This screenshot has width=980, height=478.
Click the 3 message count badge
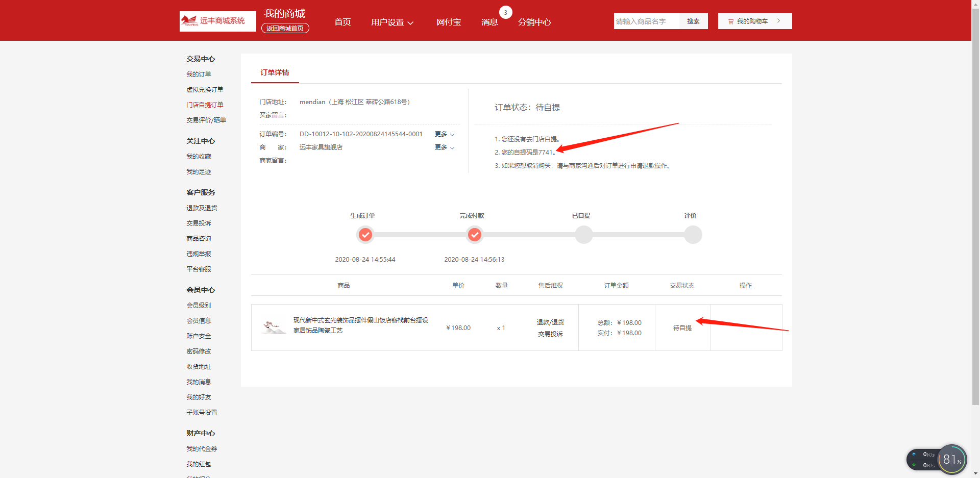[505, 12]
